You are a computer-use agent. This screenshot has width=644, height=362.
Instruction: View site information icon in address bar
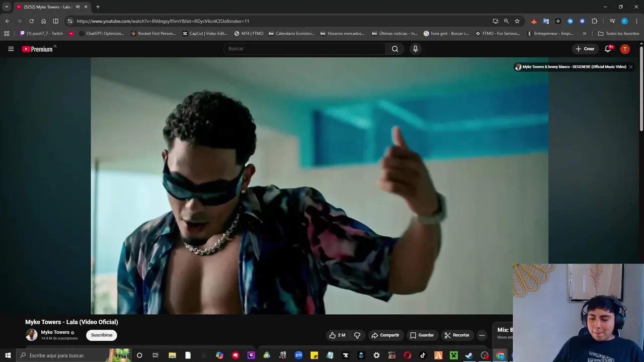tap(70, 21)
